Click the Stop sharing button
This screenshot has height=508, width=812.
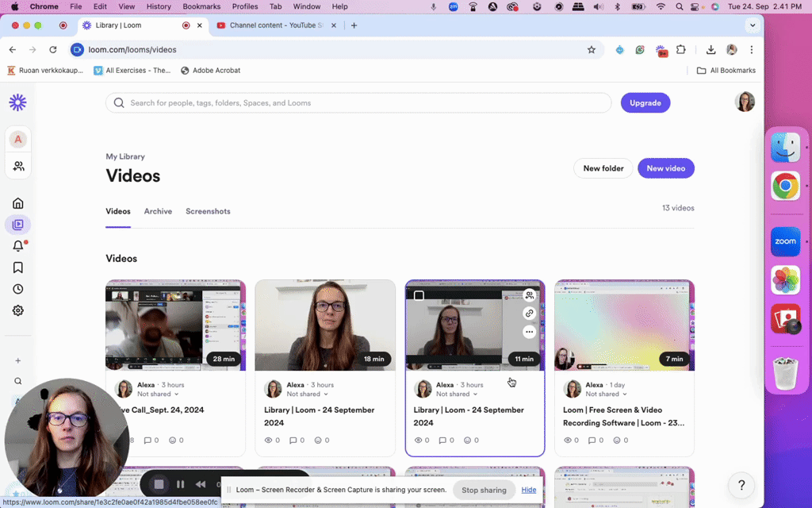pyautogui.click(x=485, y=490)
